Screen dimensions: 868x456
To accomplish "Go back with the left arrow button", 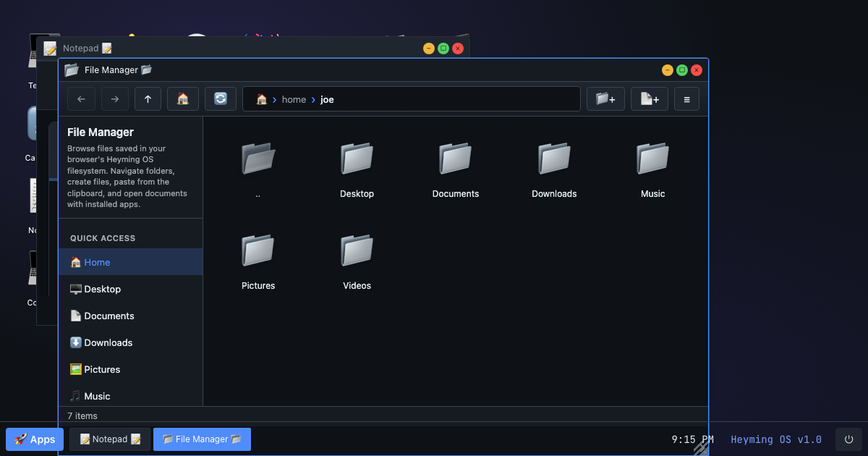I will pos(81,99).
